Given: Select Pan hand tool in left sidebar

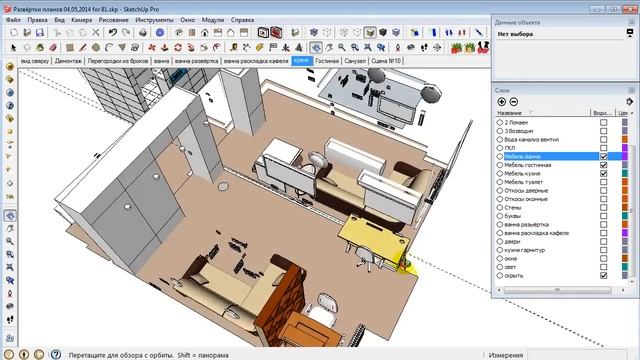Looking at the screenshot, I should coord(10,229).
